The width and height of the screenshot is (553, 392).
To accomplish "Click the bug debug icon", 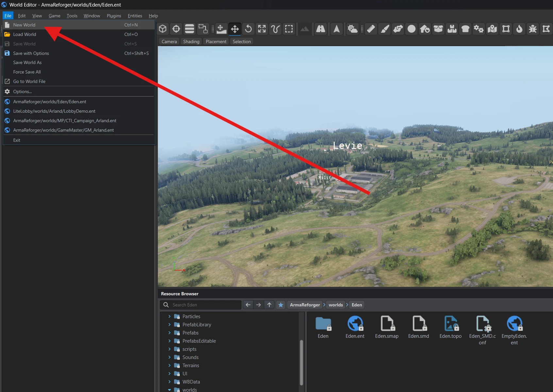I will pos(533,29).
